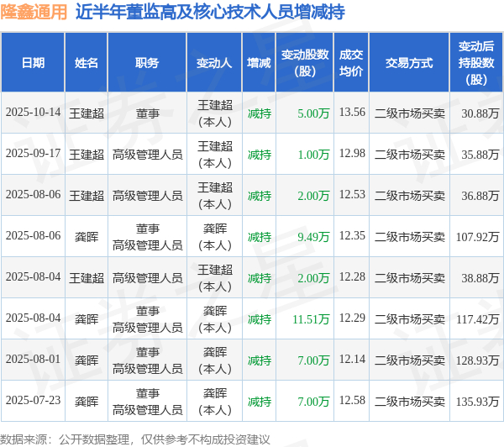
Task: Click the 12.58 average price cell
Action: (352, 401)
